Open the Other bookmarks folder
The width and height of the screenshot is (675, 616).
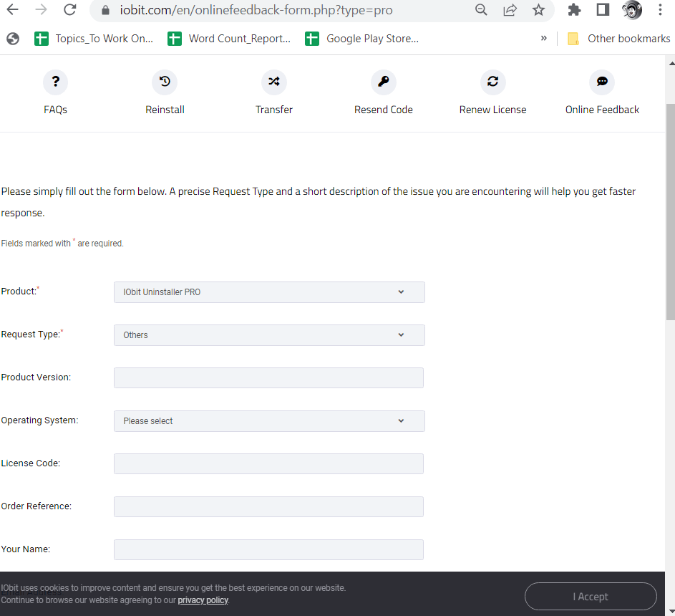tap(618, 39)
